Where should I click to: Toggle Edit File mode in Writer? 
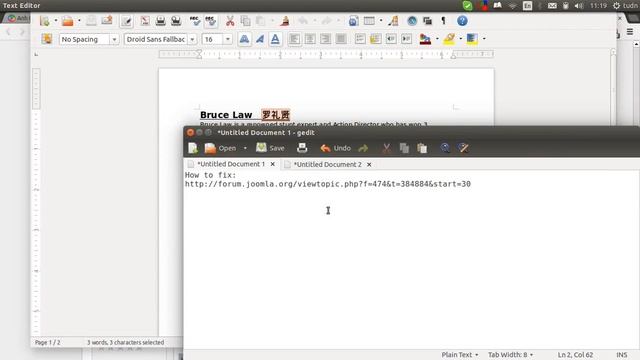pos(127,21)
